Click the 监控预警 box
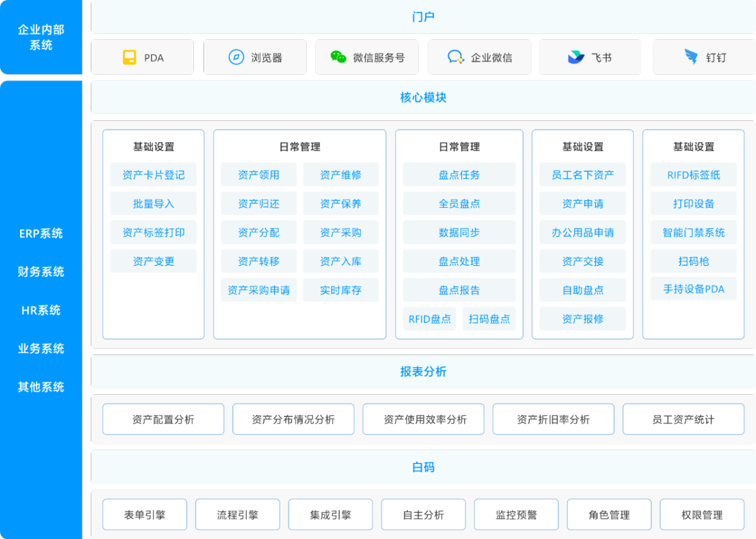756x539 pixels. pyautogui.click(x=517, y=514)
